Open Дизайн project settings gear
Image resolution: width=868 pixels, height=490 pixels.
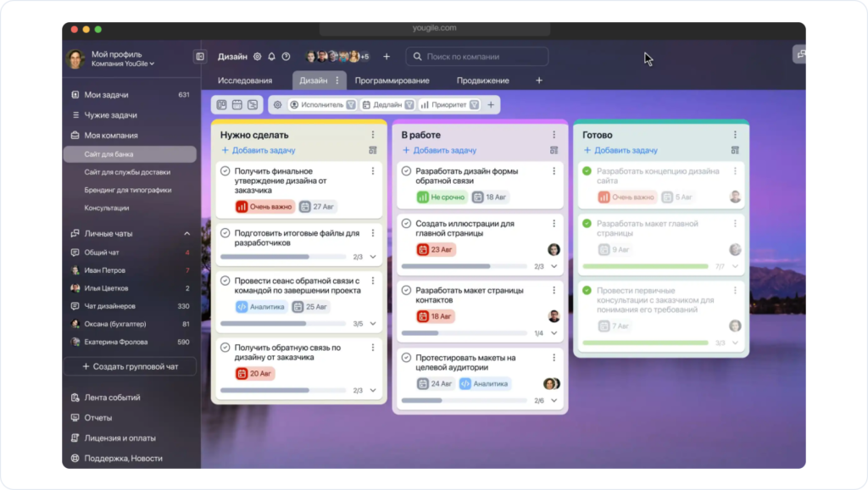coord(258,57)
